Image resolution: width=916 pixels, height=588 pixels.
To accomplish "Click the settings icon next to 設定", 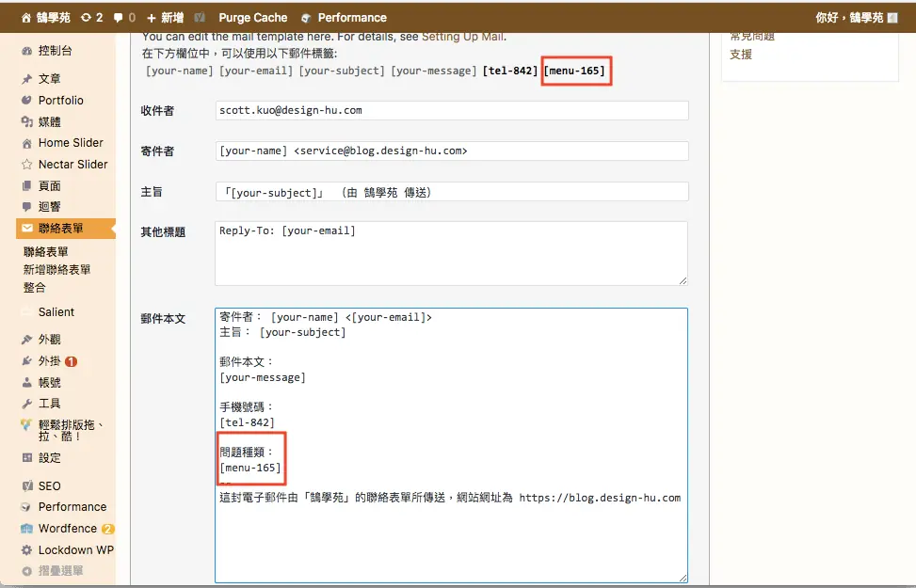I will [x=27, y=458].
